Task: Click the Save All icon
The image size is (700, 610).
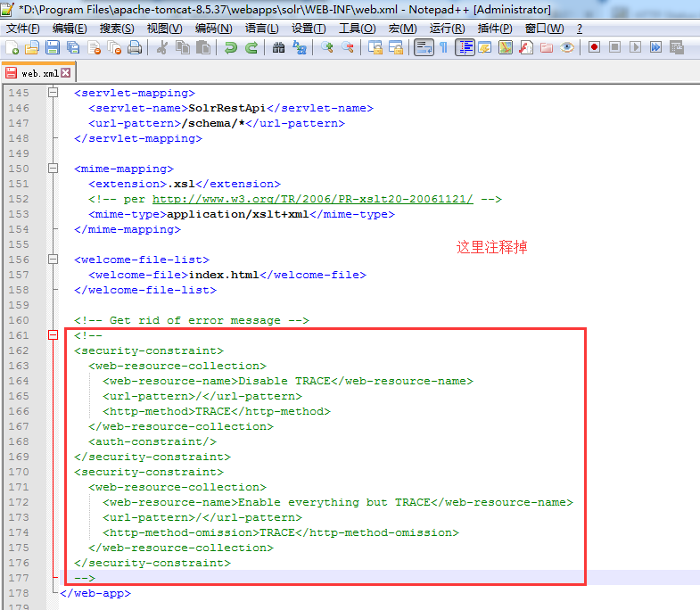Action: (73, 47)
